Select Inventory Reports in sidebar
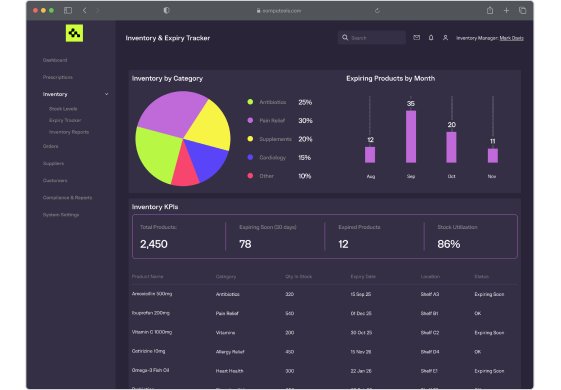Image resolution: width=561 pixels, height=390 pixels. (69, 132)
